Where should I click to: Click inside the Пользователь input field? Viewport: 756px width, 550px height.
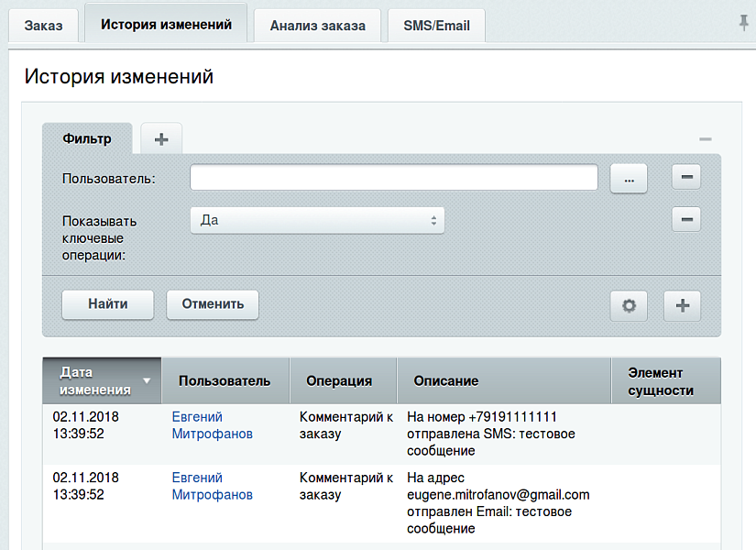coord(392,177)
